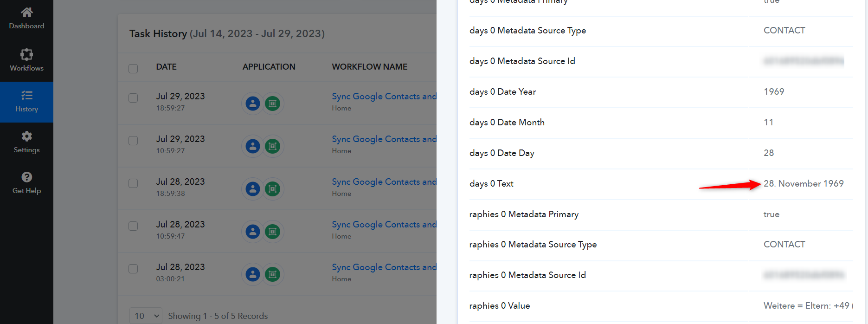The height and width of the screenshot is (324, 868).
Task: Click blue contacts icon for Jul 29 10:59:27
Action: 253,146
